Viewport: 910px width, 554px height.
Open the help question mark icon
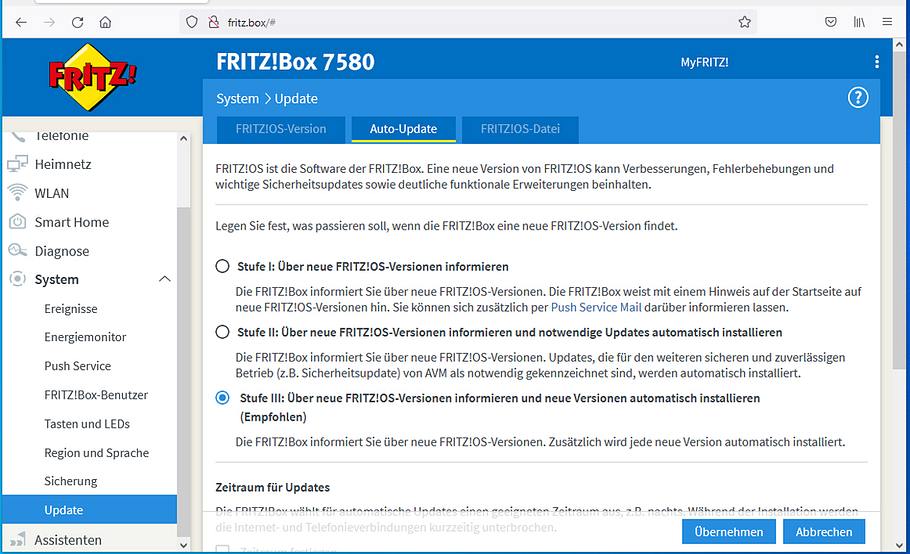coord(857,97)
